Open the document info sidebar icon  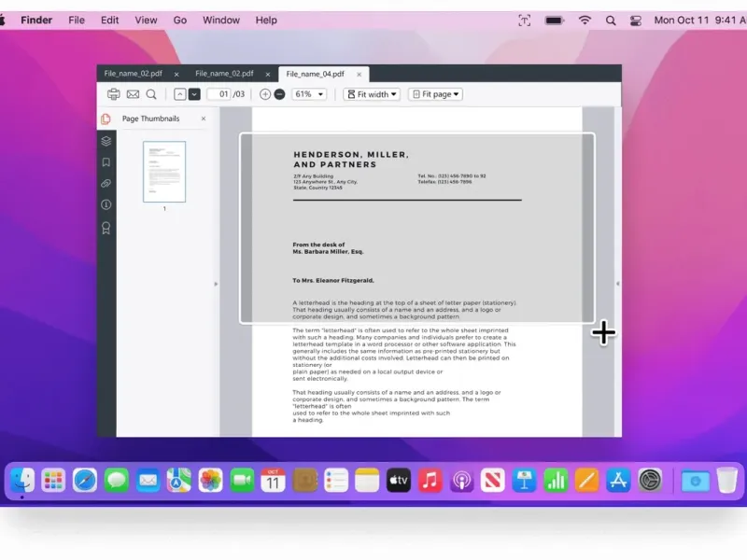click(x=106, y=204)
